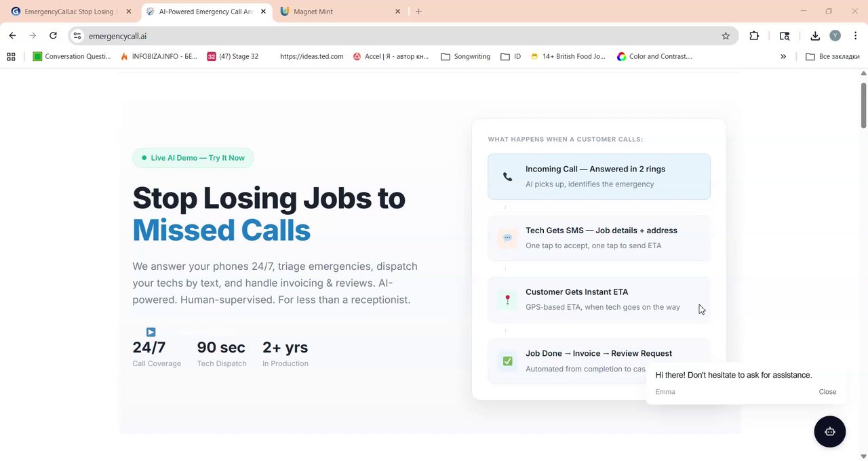Switch to the EmergencyCall.ai: Stop Losing tab
The width and height of the screenshot is (868, 461).
[x=68, y=12]
